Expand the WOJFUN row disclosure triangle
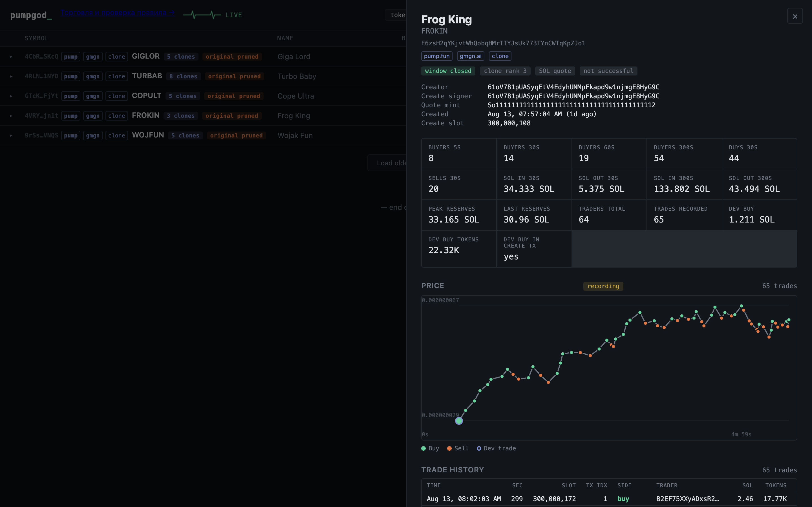Viewport: 812px width, 507px height. (x=11, y=135)
